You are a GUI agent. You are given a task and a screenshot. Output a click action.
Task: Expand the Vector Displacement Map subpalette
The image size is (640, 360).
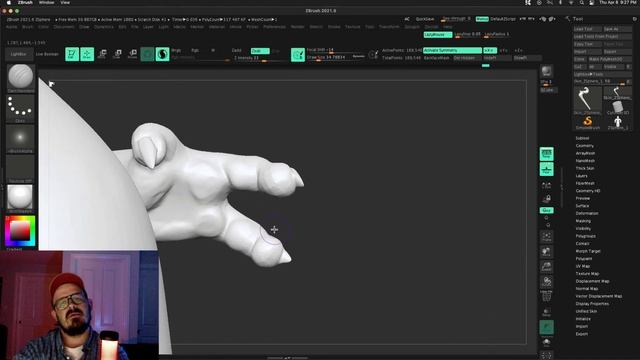click(x=599, y=296)
